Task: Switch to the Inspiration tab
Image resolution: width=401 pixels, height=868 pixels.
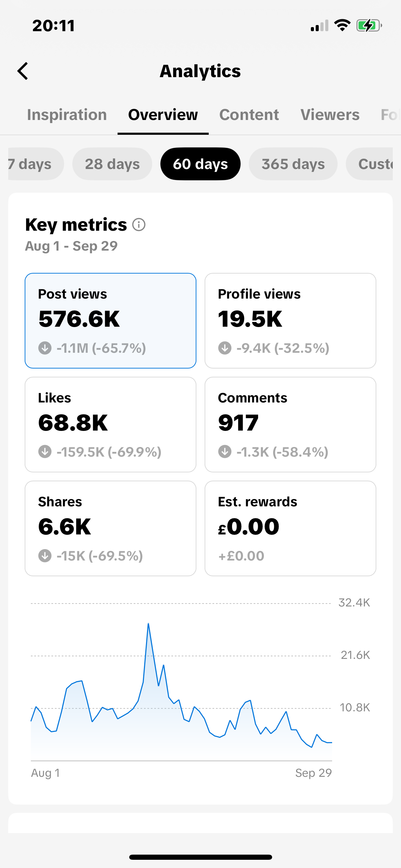Action: (x=67, y=115)
